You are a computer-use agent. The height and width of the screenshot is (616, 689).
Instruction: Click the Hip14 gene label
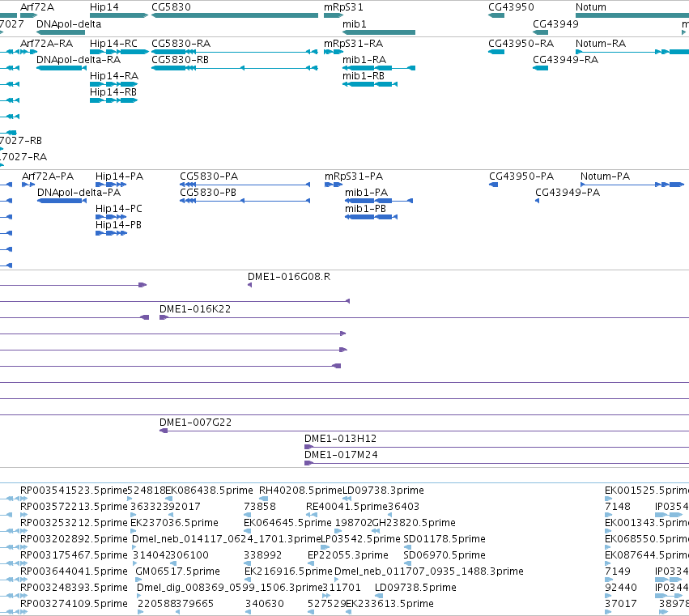point(104,7)
